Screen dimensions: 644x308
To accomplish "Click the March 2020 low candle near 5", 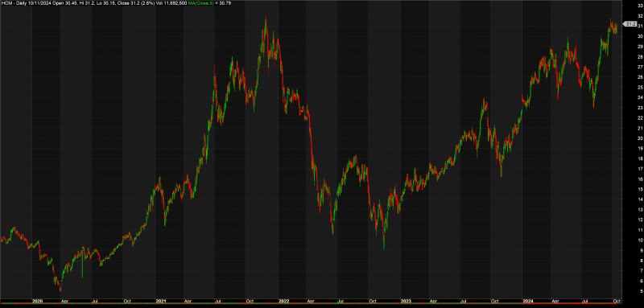I will [60, 287].
